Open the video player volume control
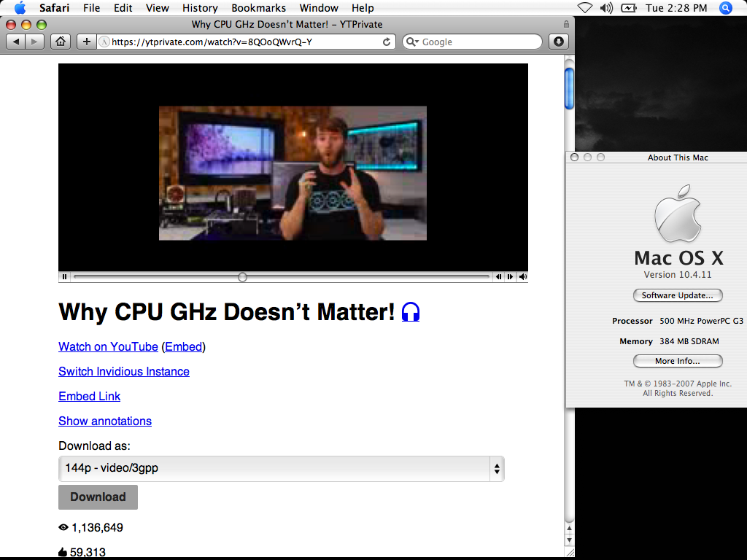 [522, 276]
